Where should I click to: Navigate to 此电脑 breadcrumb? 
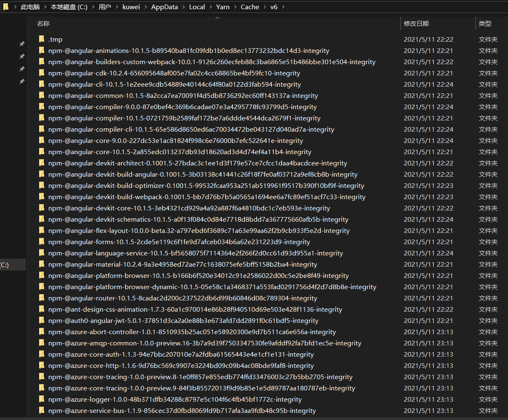coord(30,7)
